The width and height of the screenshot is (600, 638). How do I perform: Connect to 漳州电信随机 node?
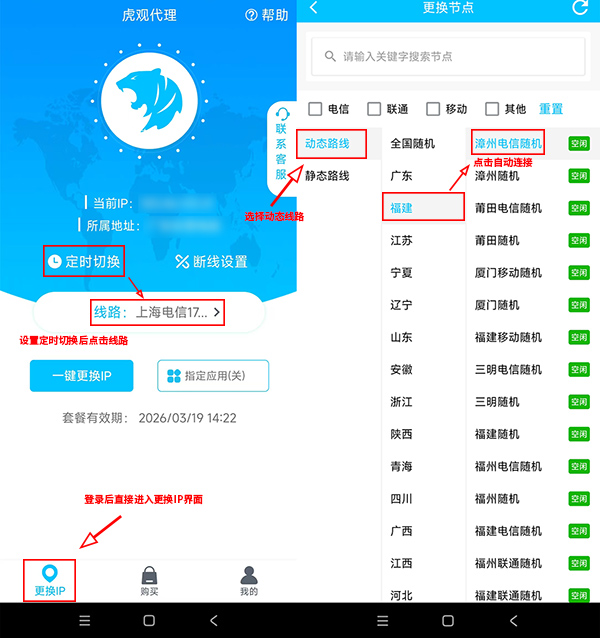point(508,143)
